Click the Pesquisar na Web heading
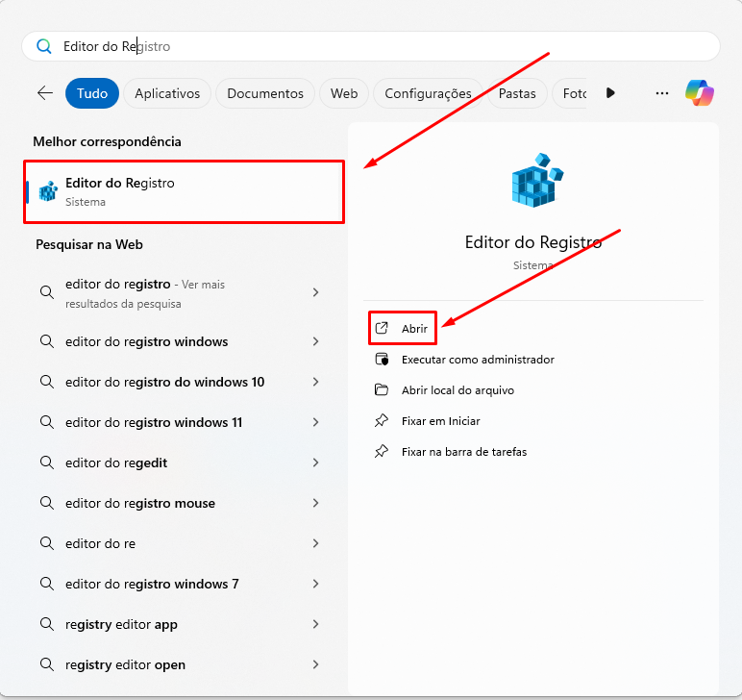 pyautogui.click(x=89, y=244)
